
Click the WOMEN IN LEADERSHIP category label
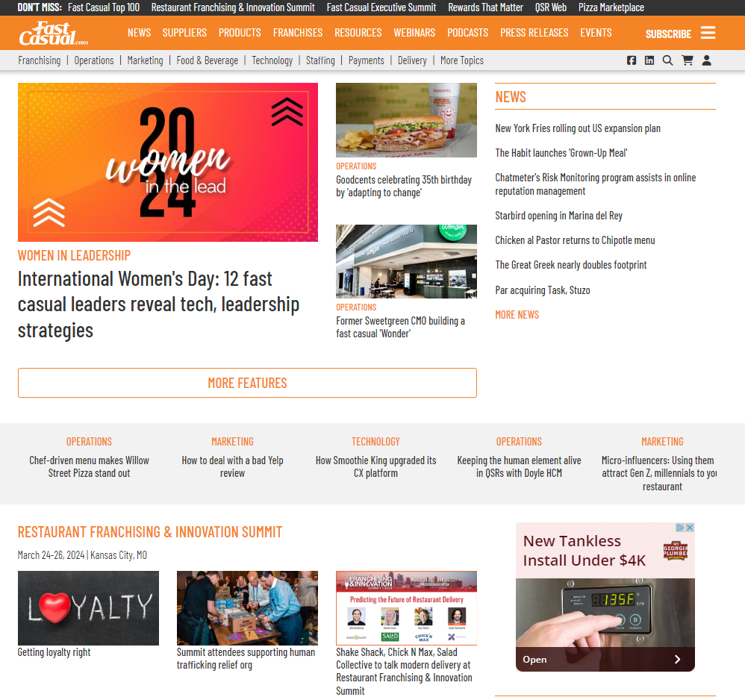(74, 255)
